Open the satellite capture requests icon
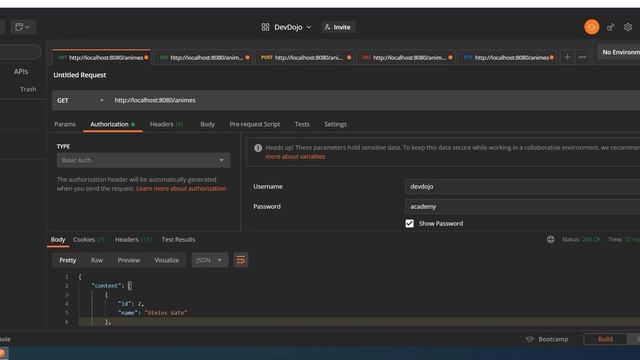This screenshot has width=640, height=360. pos(611,27)
